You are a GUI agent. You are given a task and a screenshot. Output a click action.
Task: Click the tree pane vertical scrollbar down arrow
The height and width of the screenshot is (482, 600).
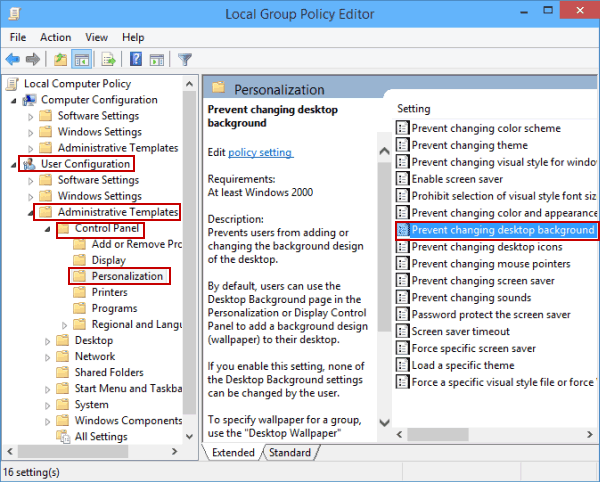coord(189,436)
